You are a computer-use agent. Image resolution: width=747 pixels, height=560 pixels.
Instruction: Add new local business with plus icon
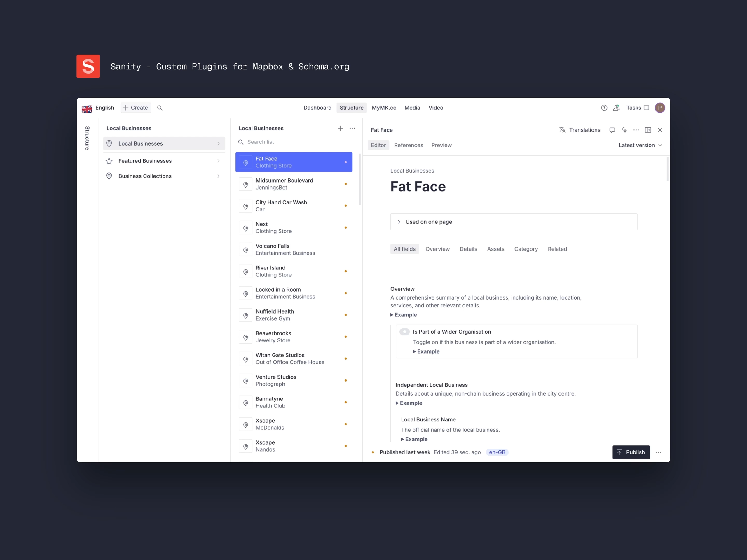[340, 128]
